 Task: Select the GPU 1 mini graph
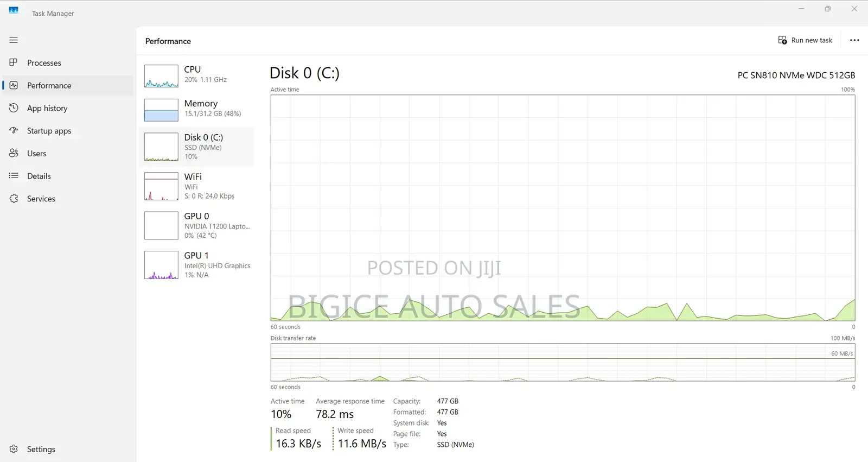(161, 265)
